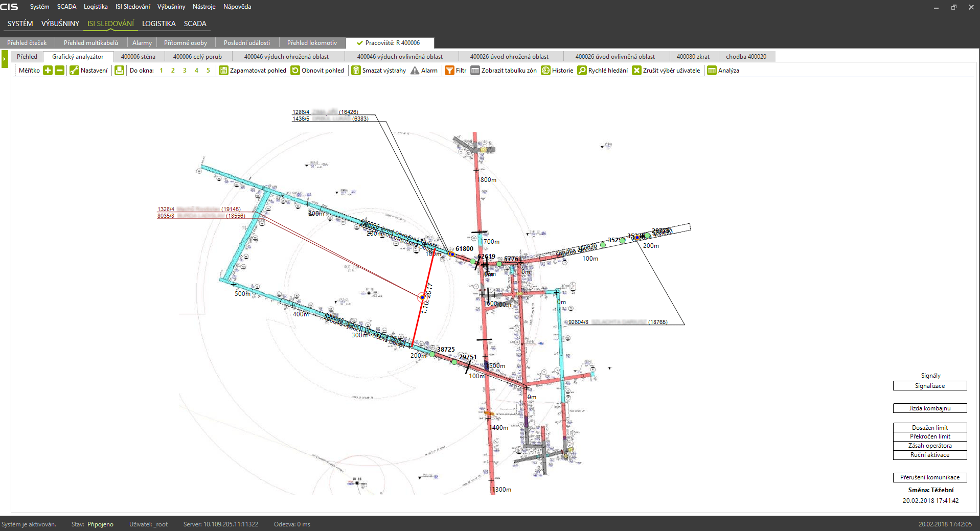Open the Nápověda menu
The height and width of the screenshot is (531, 980).
(x=237, y=7)
